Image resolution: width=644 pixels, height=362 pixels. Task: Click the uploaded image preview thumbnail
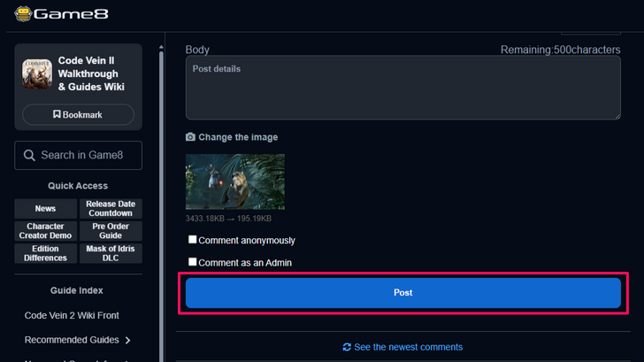click(235, 181)
